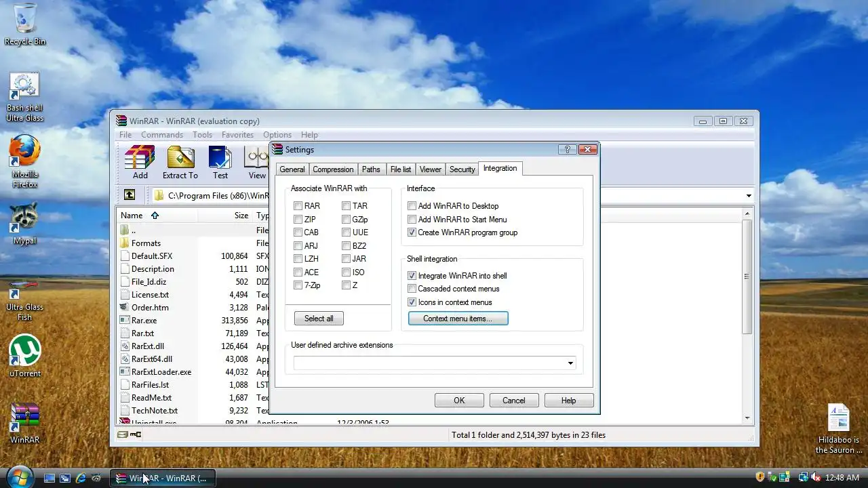Viewport: 868px width, 488px height.
Task: Check the GZip association checkbox
Action: pyautogui.click(x=346, y=220)
